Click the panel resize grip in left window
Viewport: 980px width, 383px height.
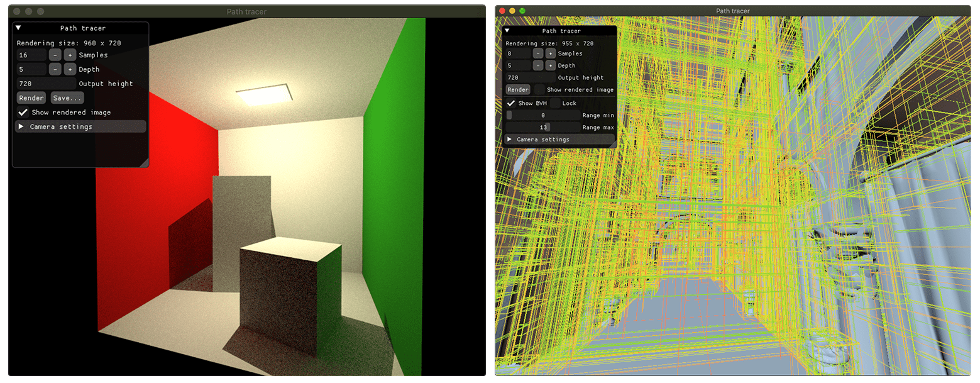coord(144,162)
